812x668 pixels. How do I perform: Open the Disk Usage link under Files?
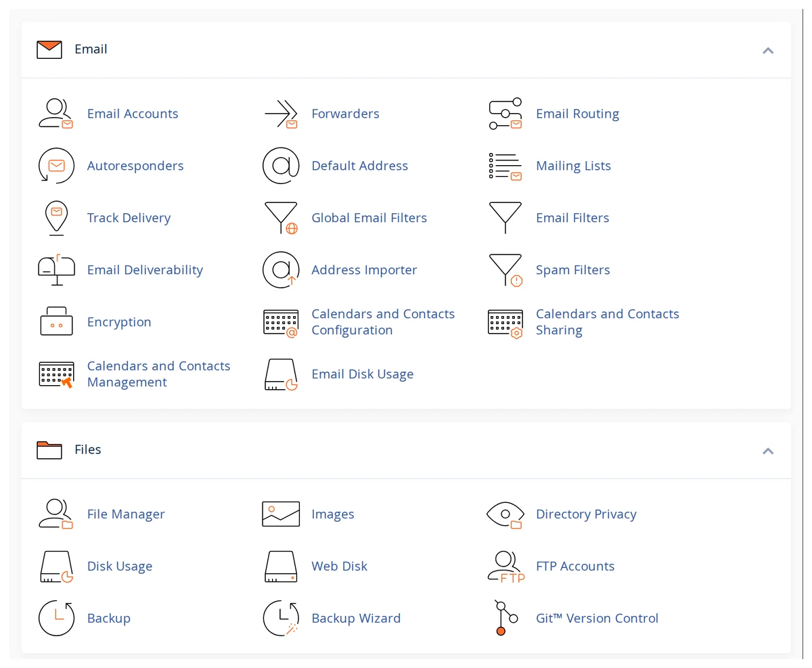click(x=120, y=566)
